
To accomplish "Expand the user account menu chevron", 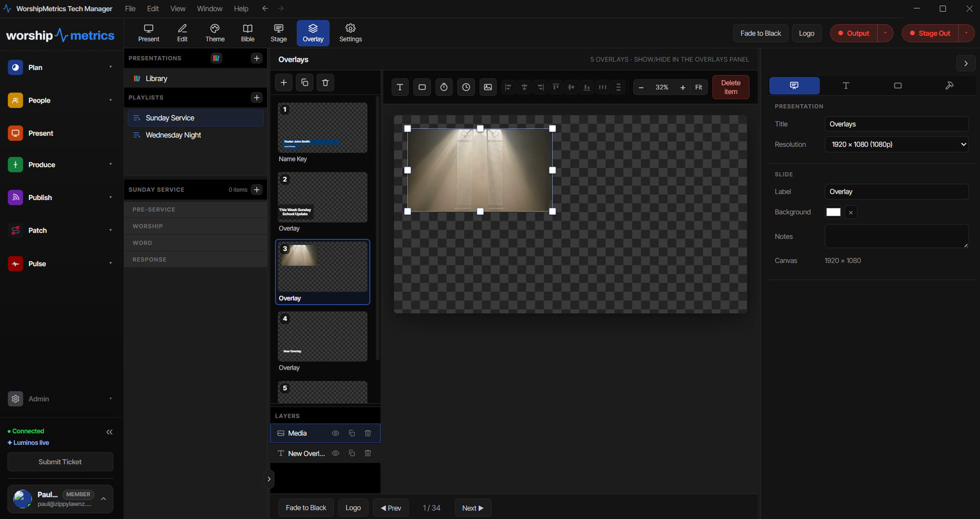I will click(x=104, y=499).
